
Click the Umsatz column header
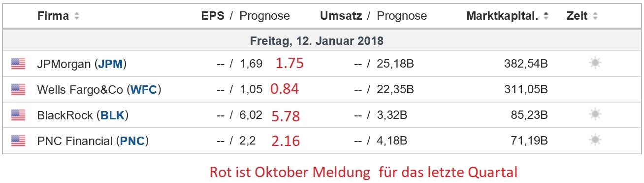pos(341,16)
